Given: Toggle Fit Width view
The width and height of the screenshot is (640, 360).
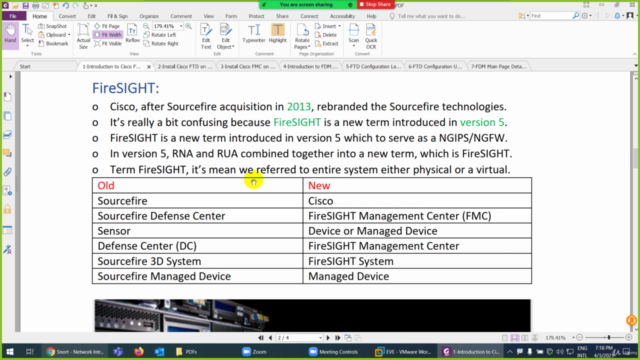Looking at the screenshot, I should (108, 35).
